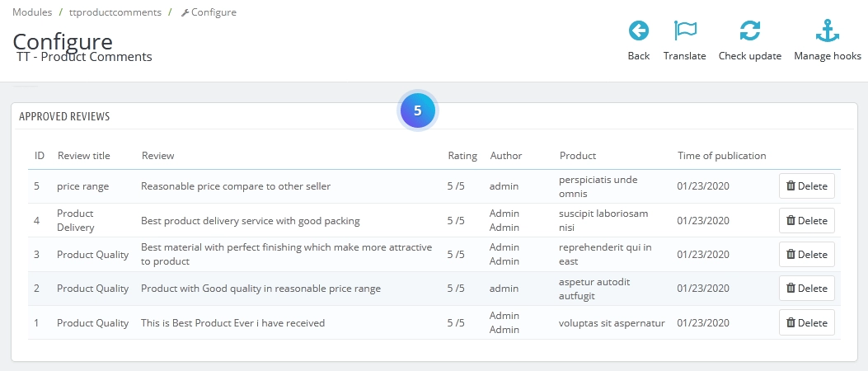Open Manage hooks anchor icon

[827, 31]
